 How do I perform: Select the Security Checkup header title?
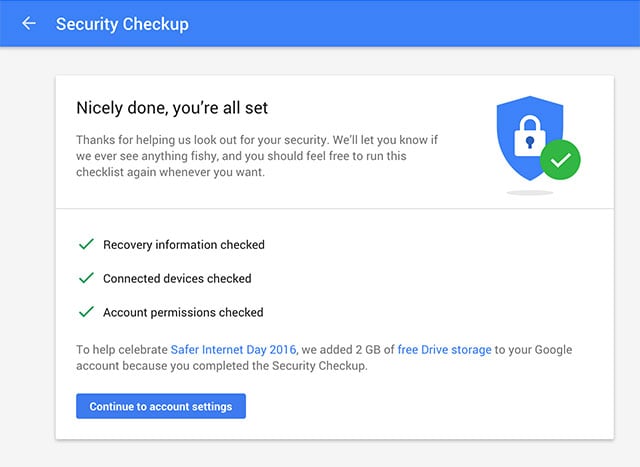(x=122, y=24)
